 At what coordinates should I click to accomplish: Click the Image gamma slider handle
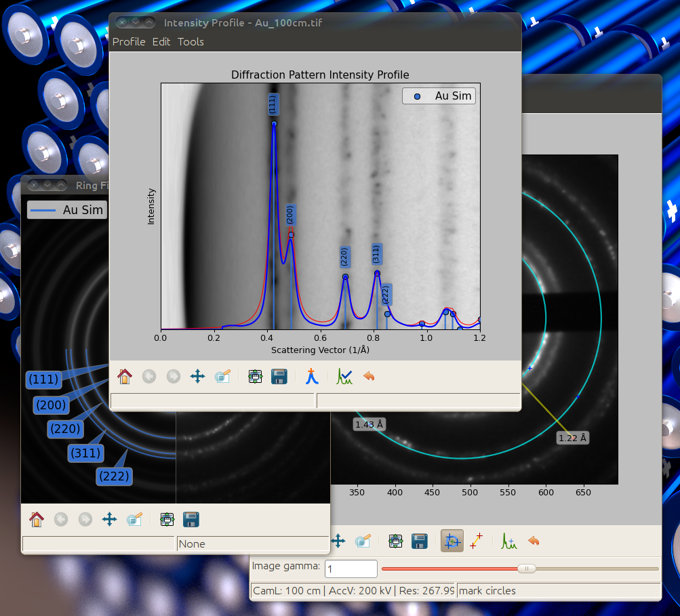pyautogui.click(x=527, y=569)
